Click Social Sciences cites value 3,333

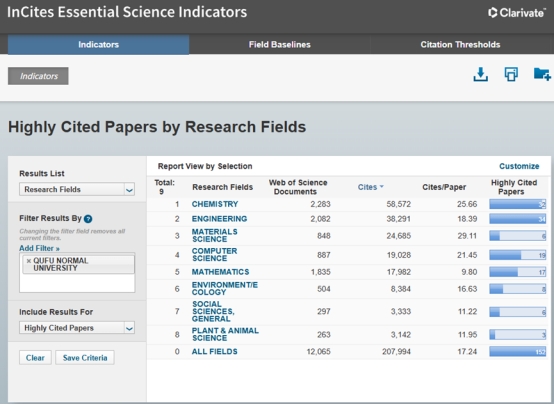(x=401, y=311)
